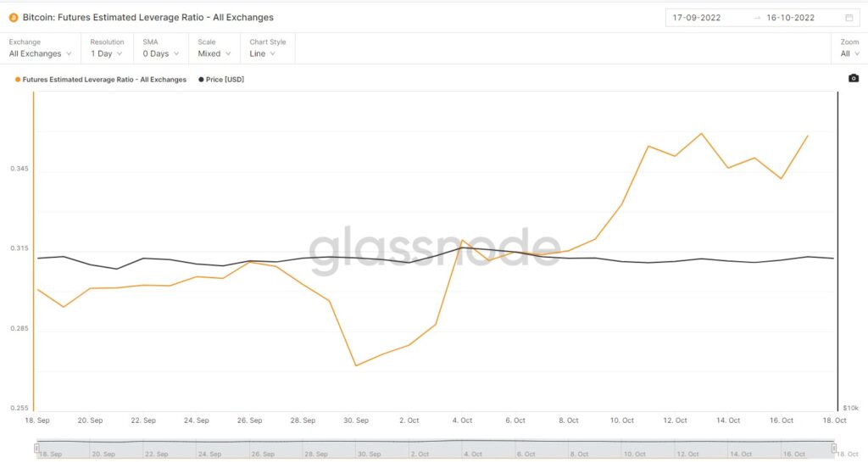The height and width of the screenshot is (462, 868).
Task: Click the orange Bitcoin logo icon
Action: tap(14, 18)
